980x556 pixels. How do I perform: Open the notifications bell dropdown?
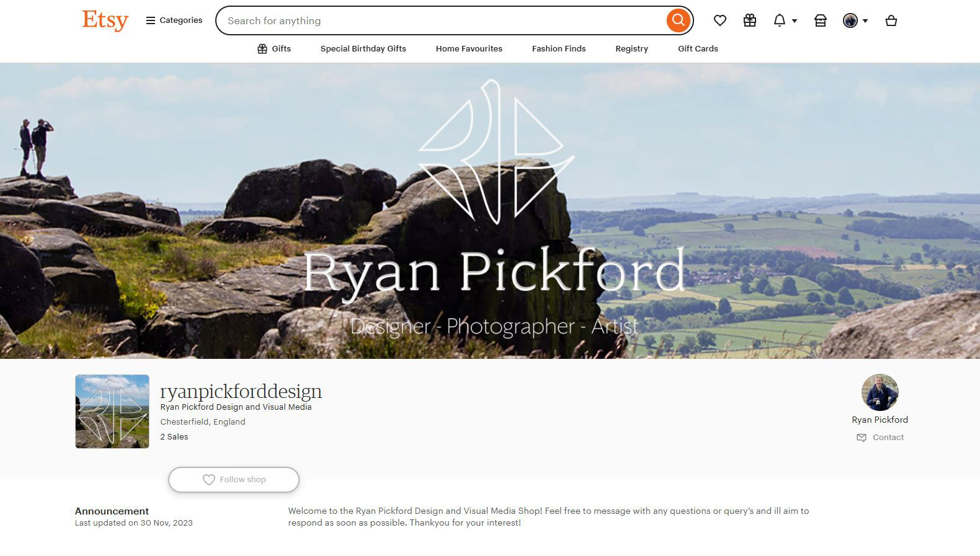[x=785, y=20]
